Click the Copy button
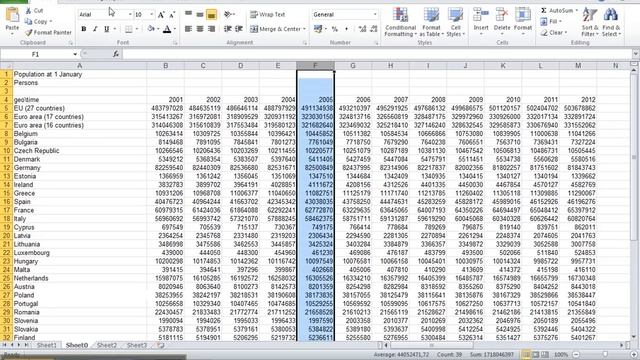The width and height of the screenshot is (640, 360). coord(38,21)
